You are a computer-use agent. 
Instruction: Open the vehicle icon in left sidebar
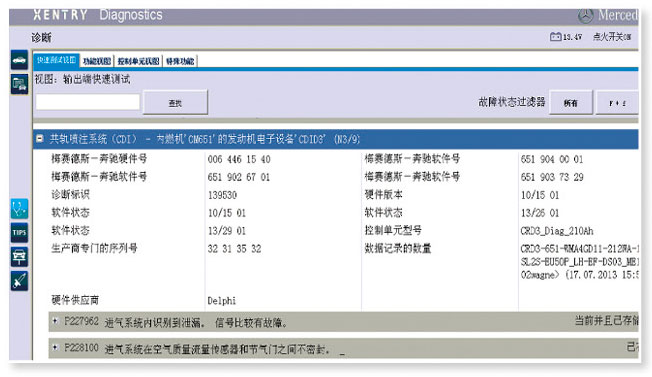pos(19,60)
